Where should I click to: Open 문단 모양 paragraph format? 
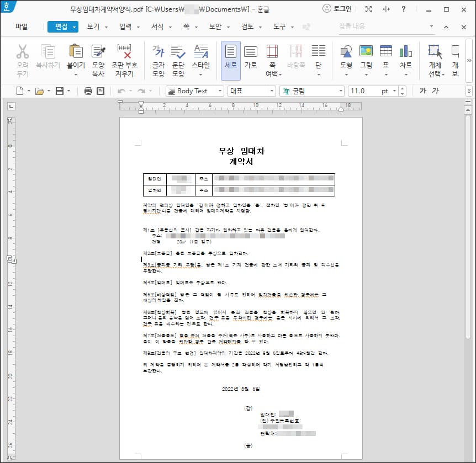[x=178, y=51]
